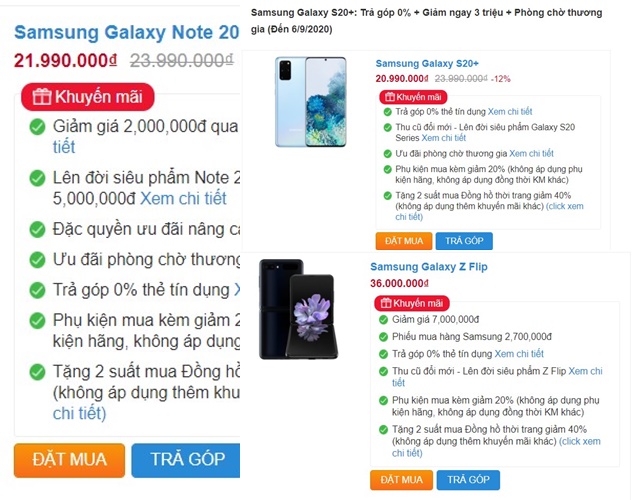Click green check icon beside Giảm giá 7,000,000đ
640x500 pixels.
click(x=383, y=320)
